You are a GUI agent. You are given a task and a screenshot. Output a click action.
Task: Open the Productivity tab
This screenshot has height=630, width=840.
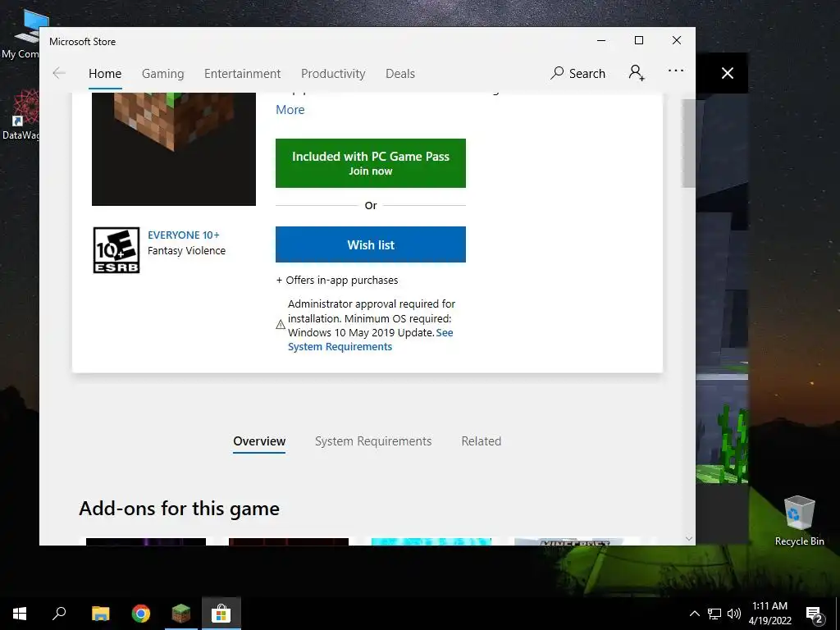pyautogui.click(x=333, y=73)
